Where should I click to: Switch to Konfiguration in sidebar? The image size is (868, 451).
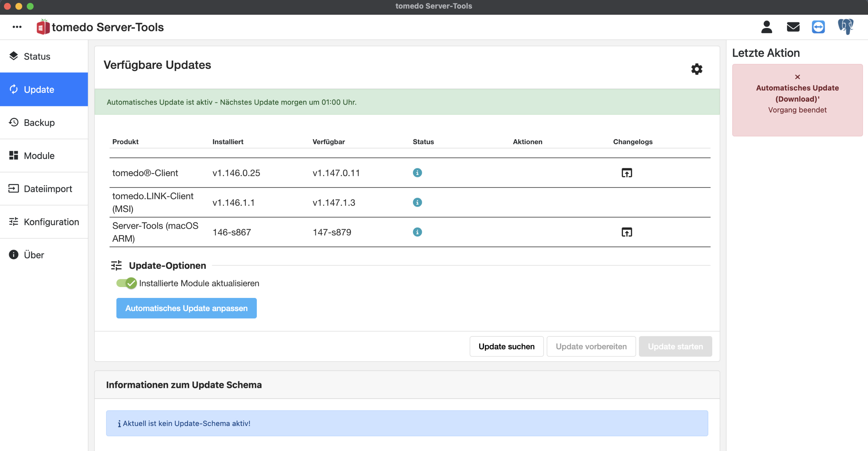pos(44,222)
